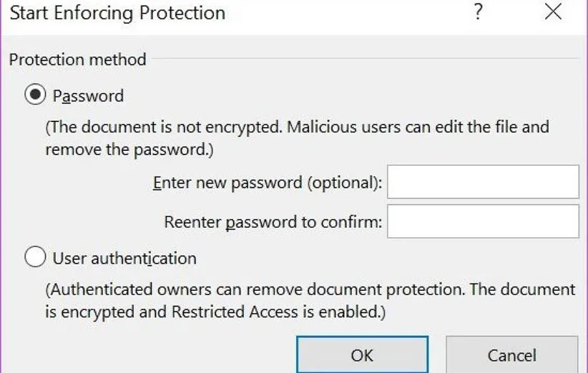Click the "Password" option label text
Viewport: 588px width, 373px height.
tap(88, 96)
